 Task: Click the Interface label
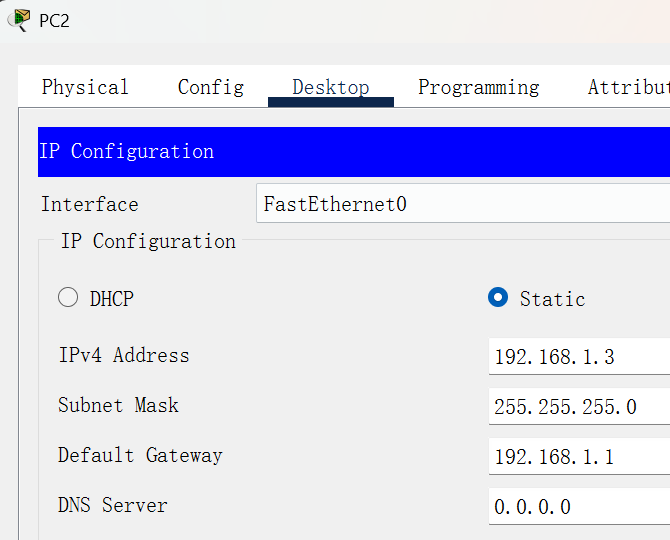[90, 204]
